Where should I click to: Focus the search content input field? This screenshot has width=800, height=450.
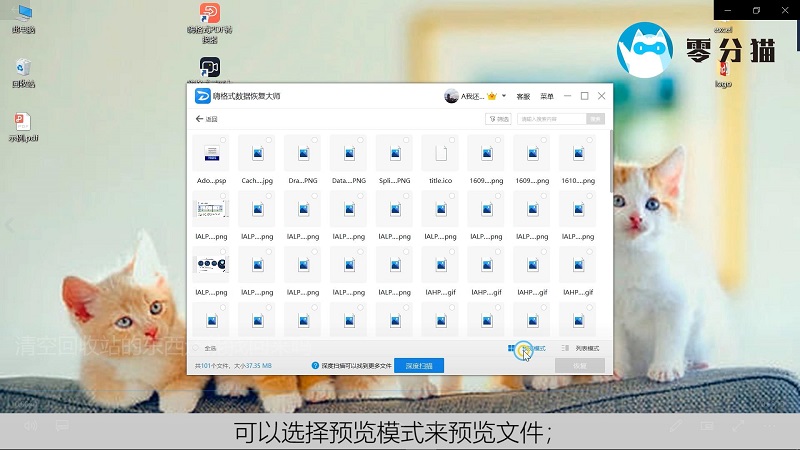[x=552, y=119]
